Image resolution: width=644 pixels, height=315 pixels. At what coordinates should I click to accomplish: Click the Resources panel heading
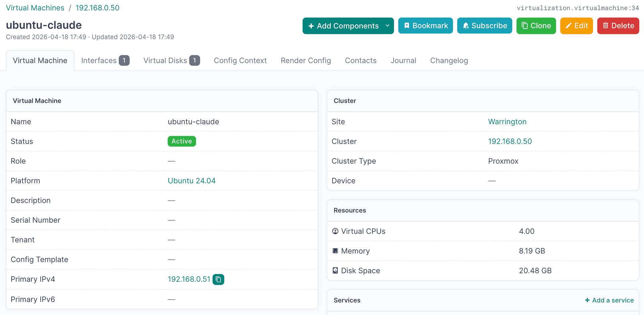tap(350, 210)
